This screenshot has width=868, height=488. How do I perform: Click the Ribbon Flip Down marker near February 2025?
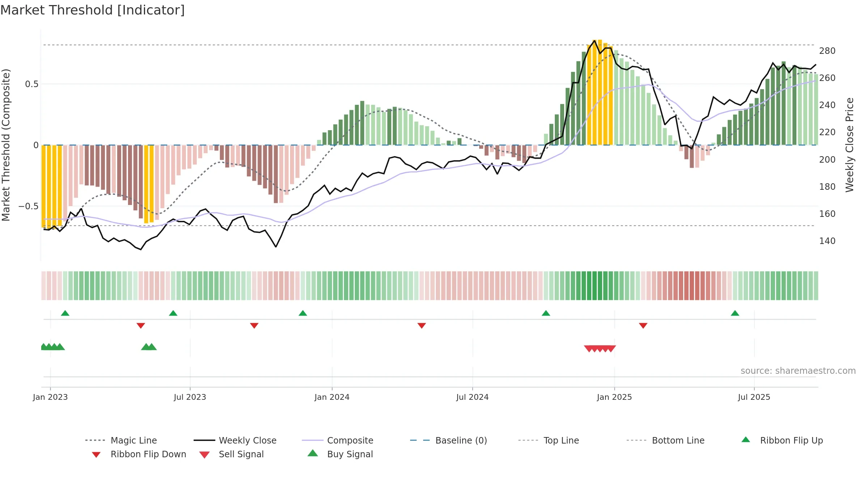coord(643,326)
